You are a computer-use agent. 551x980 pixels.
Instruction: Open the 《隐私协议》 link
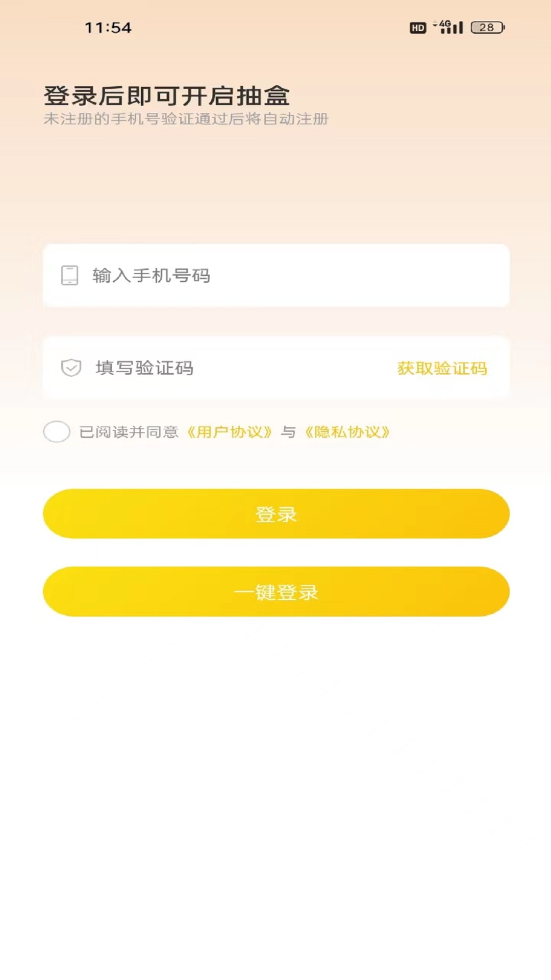tap(347, 432)
